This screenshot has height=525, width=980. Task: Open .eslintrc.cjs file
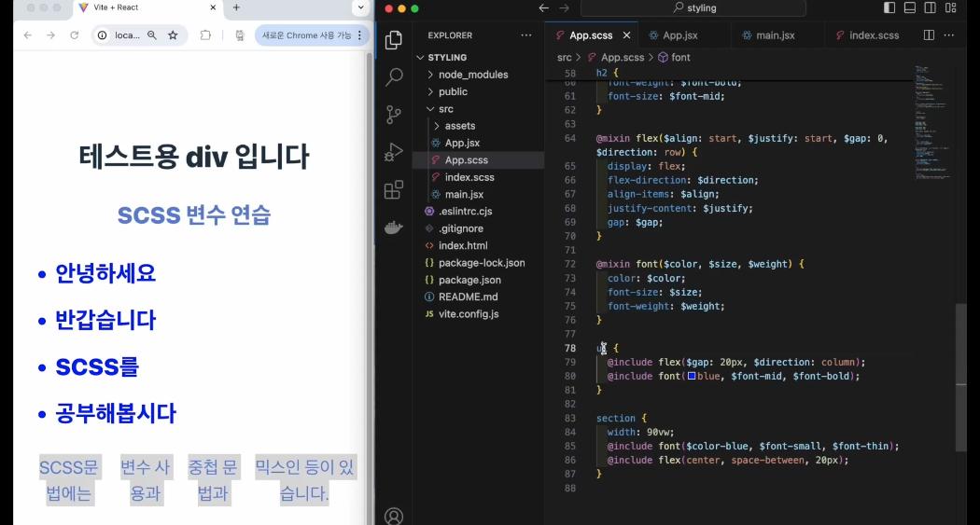pos(480,212)
